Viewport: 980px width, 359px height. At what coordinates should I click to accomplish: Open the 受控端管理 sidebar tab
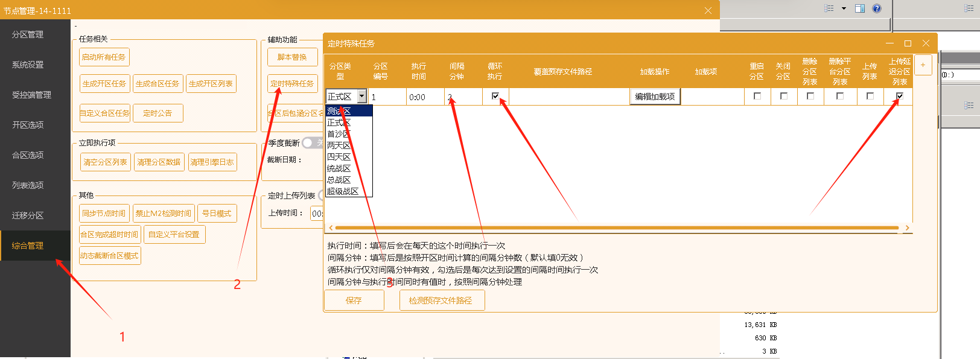[35, 95]
